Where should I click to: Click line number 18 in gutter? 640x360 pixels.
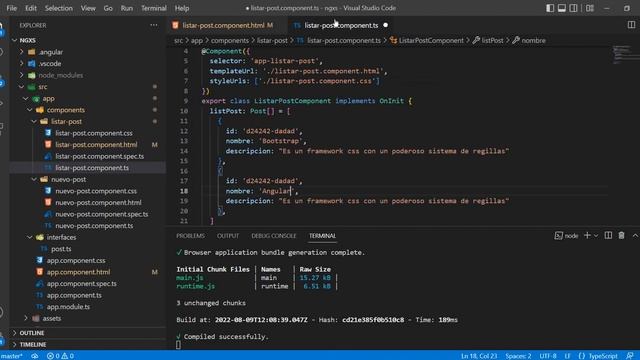184,191
